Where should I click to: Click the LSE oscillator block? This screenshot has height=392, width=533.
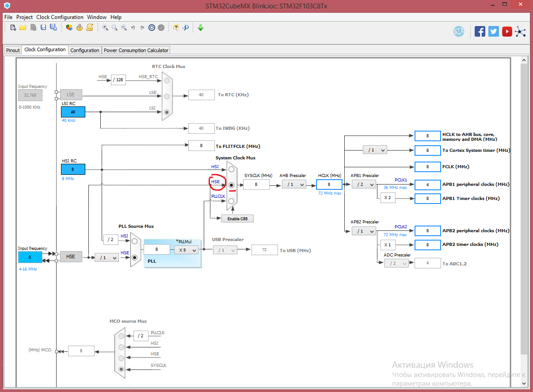click(x=71, y=94)
